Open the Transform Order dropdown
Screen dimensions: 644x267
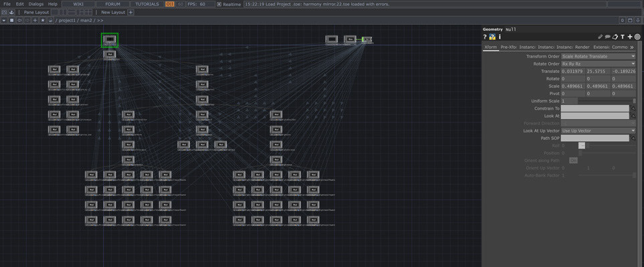tap(599, 56)
